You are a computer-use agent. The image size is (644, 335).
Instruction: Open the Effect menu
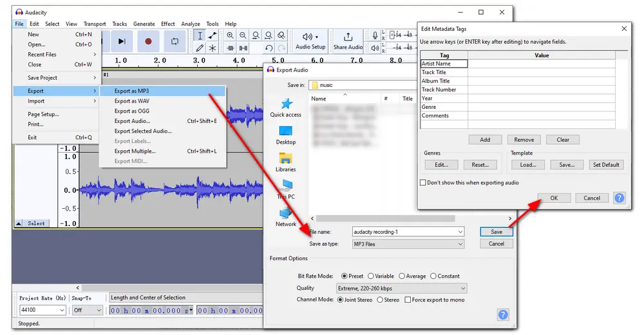pyautogui.click(x=167, y=24)
